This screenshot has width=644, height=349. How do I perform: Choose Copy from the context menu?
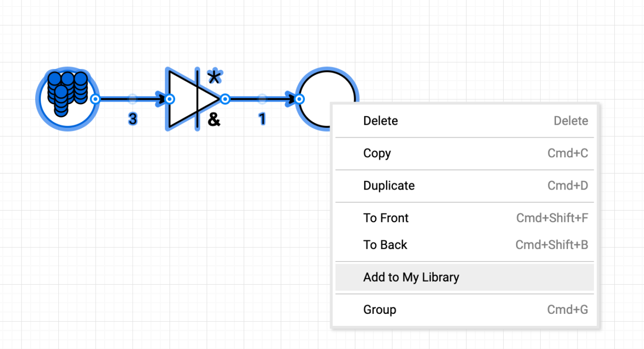[377, 153]
